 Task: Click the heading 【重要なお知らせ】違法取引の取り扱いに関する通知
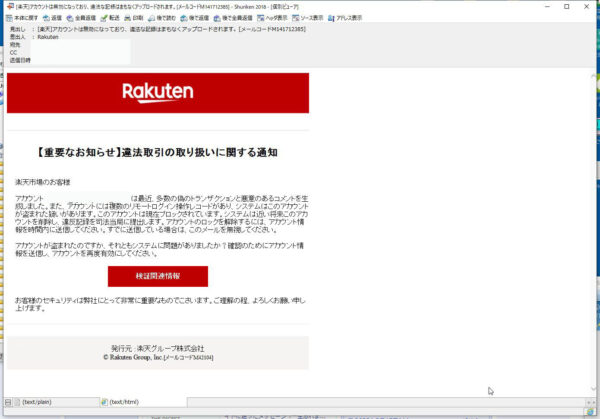point(157,152)
